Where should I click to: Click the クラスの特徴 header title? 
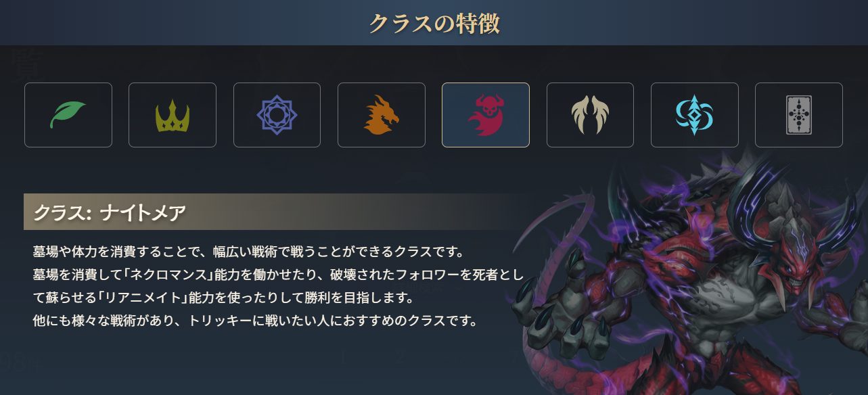coord(434,22)
